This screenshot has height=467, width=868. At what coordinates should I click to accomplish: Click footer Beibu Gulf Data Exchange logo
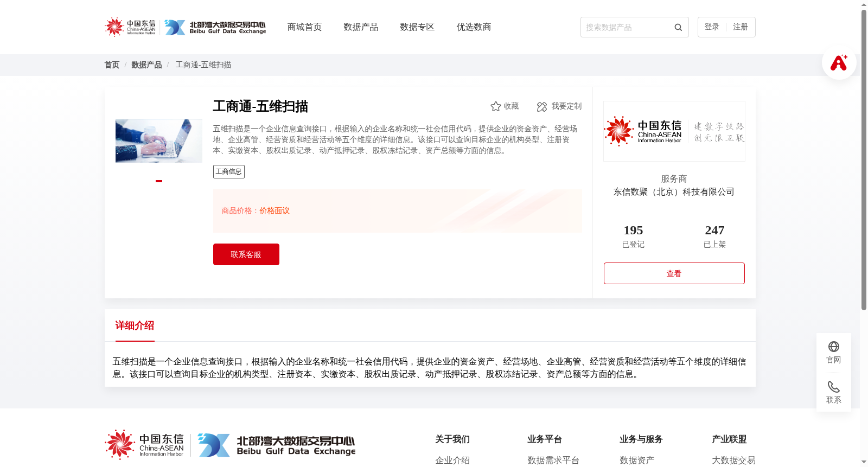click(x=276, y=445)
